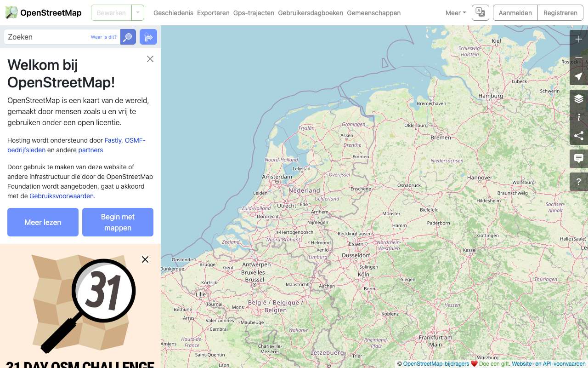
Task: Click Begin met mappen button
Action: [118, 222]
